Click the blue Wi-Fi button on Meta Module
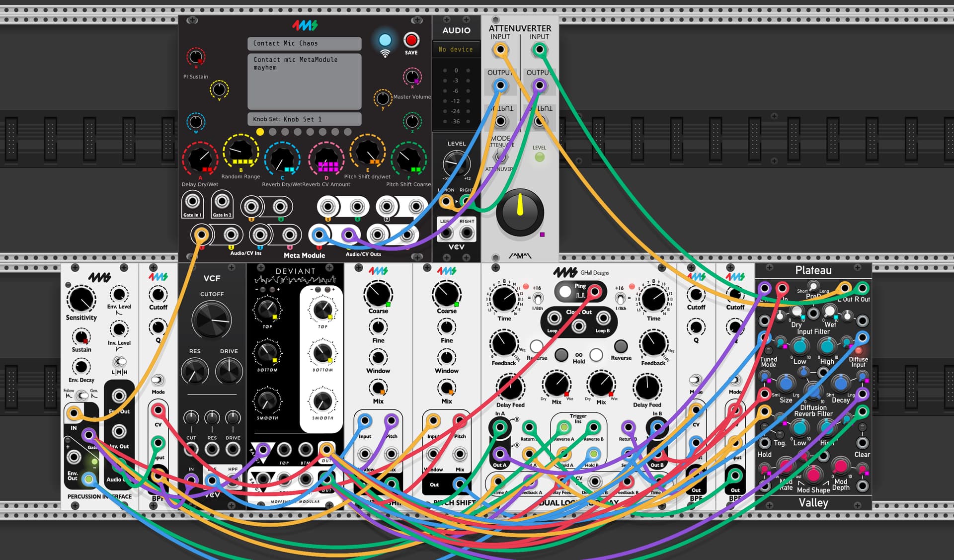Screen dimensions: 954x560 coord(385,40)
